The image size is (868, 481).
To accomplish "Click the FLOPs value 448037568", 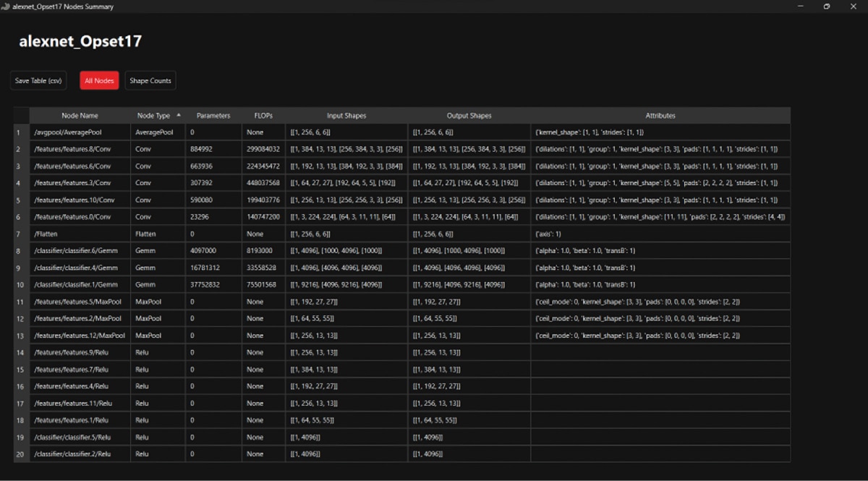I will tap(263, 183).
